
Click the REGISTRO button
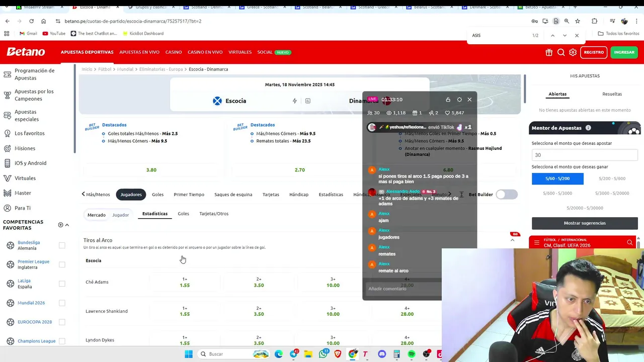tap(594, 52)
